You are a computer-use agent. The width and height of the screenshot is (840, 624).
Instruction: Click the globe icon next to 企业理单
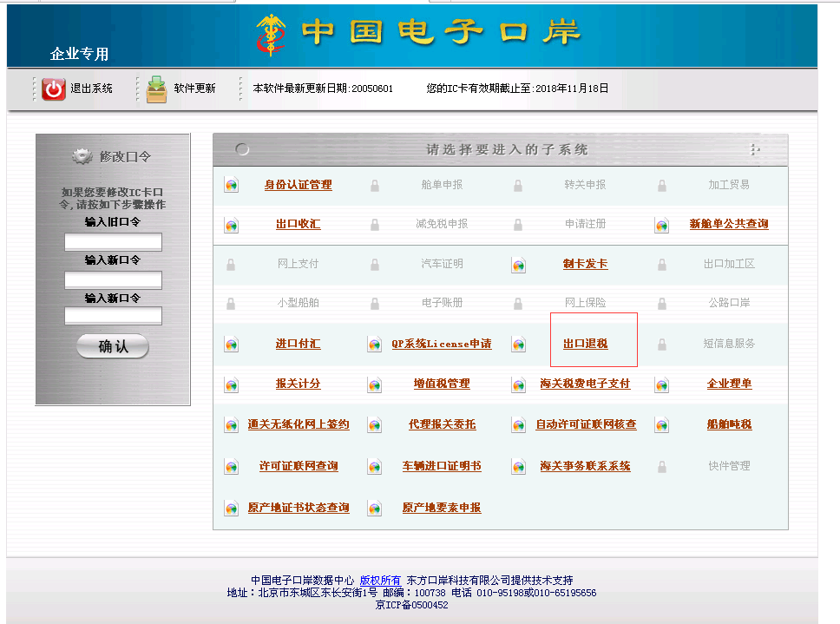pos(662,384)
